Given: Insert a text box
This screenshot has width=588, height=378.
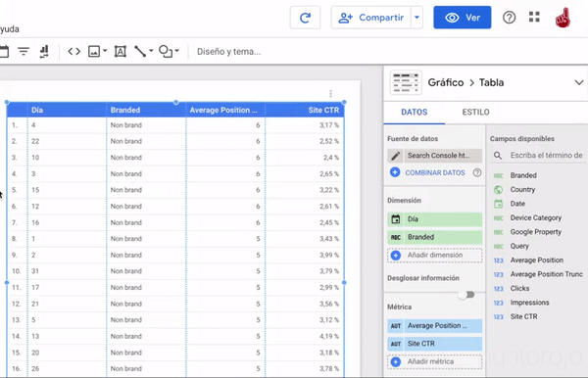Looking at the screenshot, I should coord(120,51).
